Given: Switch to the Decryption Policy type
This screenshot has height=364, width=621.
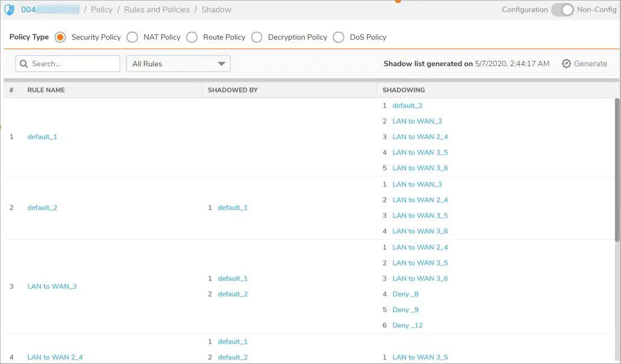Looking at the screenshot, I should [257, 37].
